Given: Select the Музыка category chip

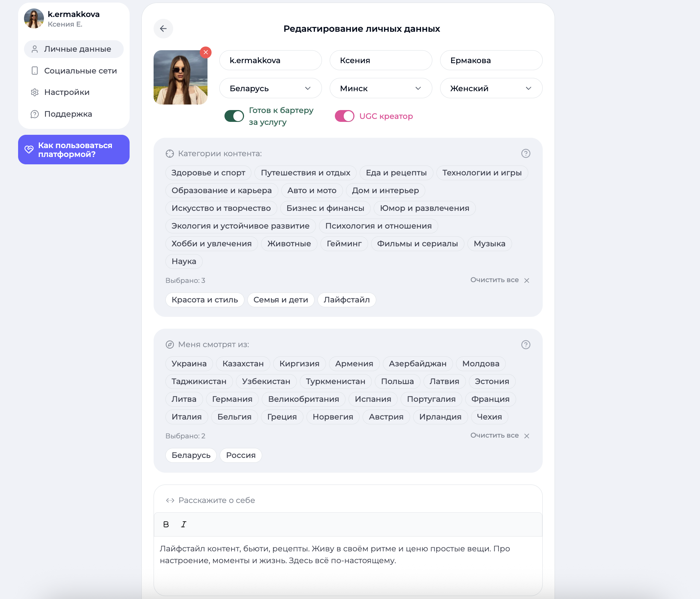Looking at the screenshot, I should (489, 243).
